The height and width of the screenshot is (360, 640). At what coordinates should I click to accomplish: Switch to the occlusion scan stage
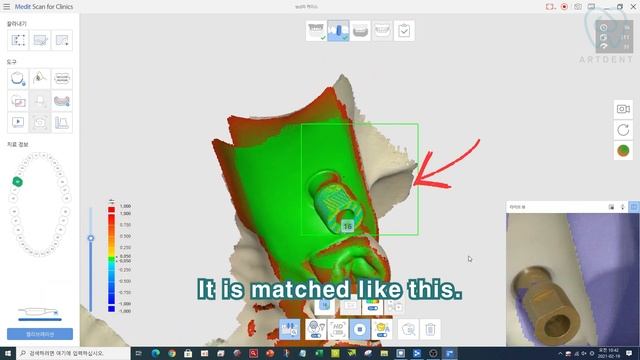point(382,31)
